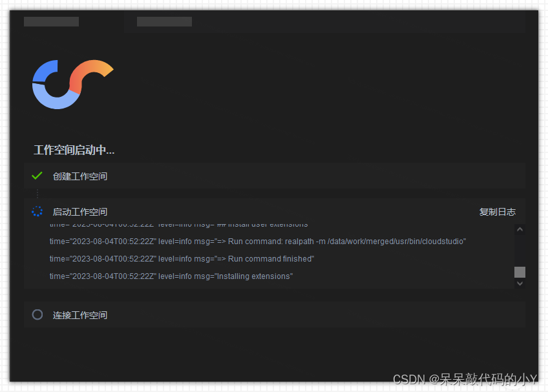Click the log line "Run command finished"

tap(182, 259)
